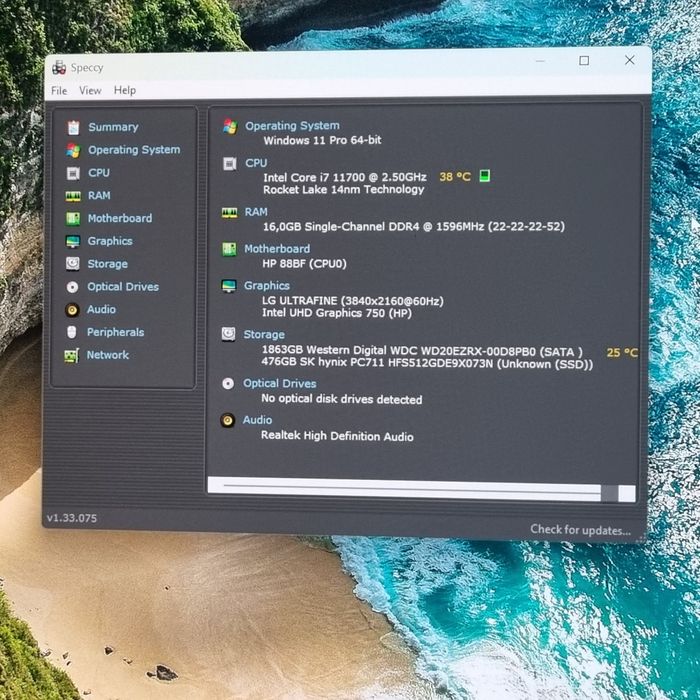The height and width of the screenshot is (700, 700).
Task: Click HP 88BF (CPU0) text
Action: pyautogui.click(x=304, y=264)
